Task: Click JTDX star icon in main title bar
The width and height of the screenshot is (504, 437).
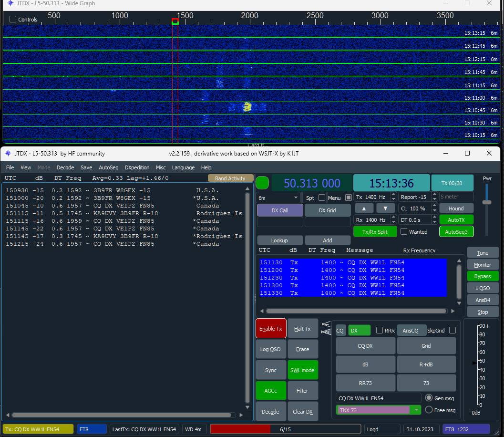Action: click(8, 154)
